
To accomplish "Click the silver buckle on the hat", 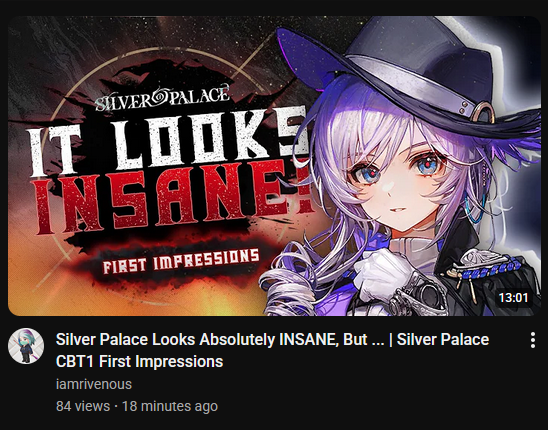I will (x=482, y=112).
